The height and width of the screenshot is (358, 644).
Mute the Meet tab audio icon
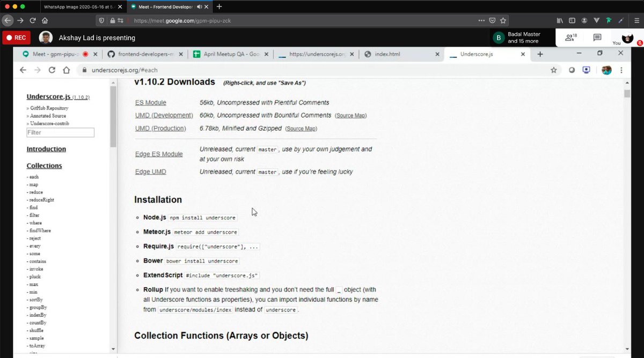(x=200, y=6)
